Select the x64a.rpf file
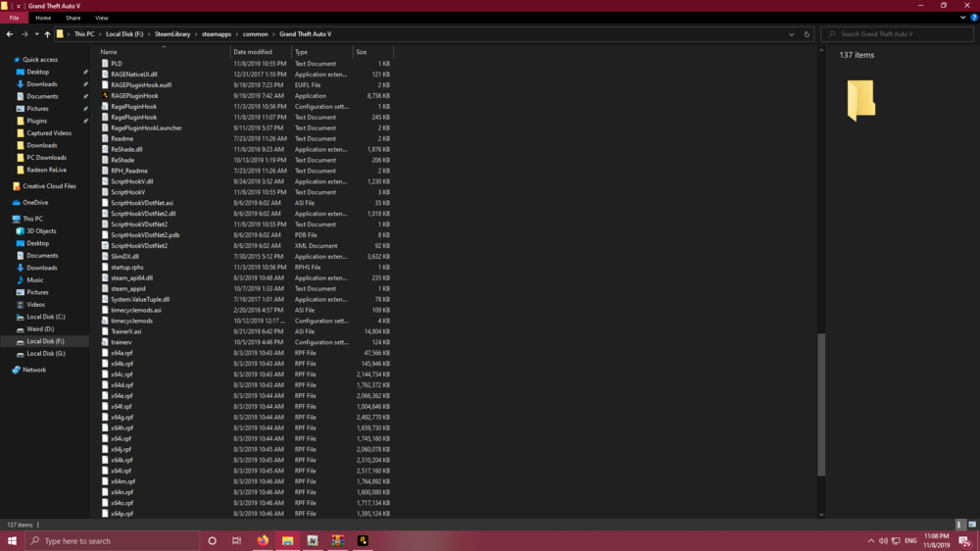Screen dimensions: 980x551 pos(122,353)
